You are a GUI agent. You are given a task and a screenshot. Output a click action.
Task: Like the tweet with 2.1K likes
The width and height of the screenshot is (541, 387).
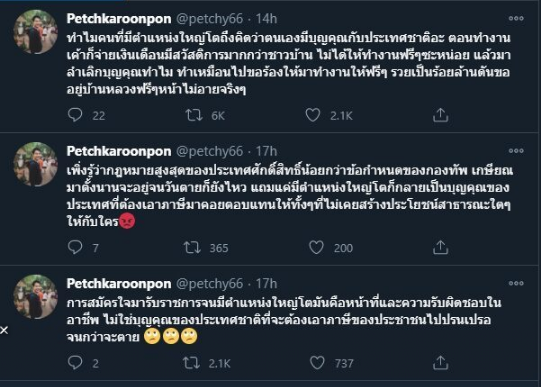tap(313, 115)
